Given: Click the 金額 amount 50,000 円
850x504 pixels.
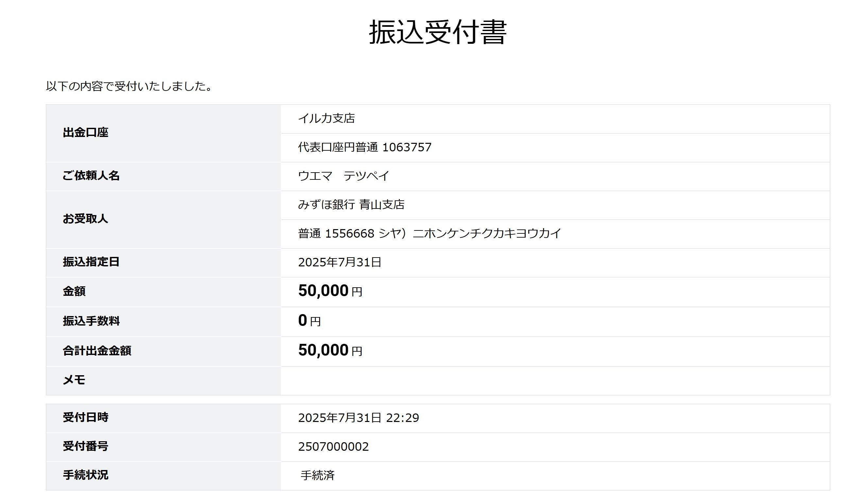Looking at the screenshot, I should click(330, 291).
